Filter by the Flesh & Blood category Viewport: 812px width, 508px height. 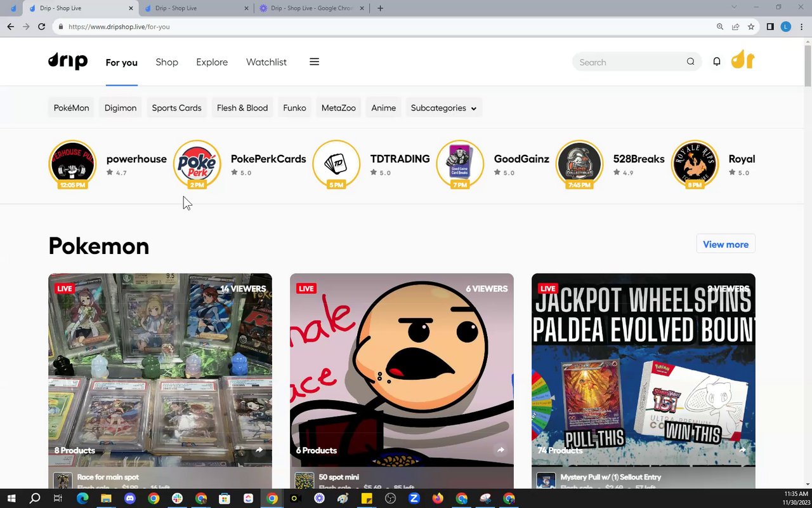click(x=242, y=108)
